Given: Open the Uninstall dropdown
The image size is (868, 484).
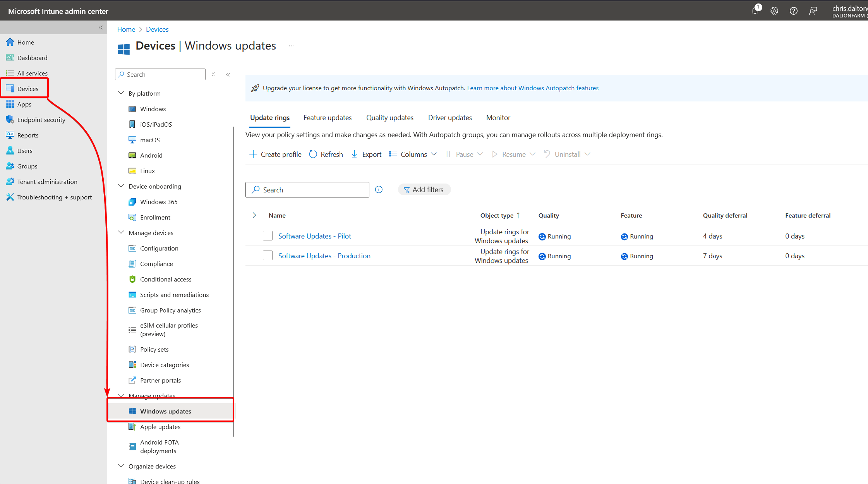Looking at the screenshot, I should pyautogui.click(x=567, y=154).
